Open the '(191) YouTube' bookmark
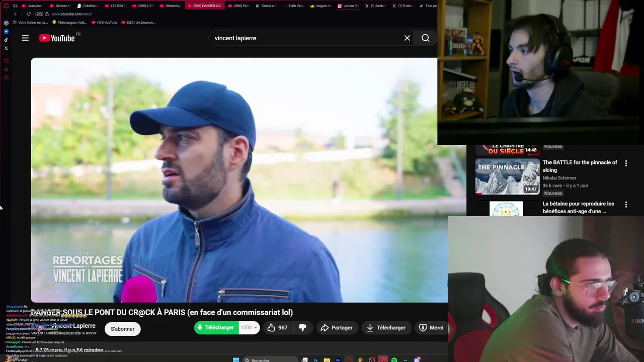The width and height of the screenshot is (644, 362). 104,23
